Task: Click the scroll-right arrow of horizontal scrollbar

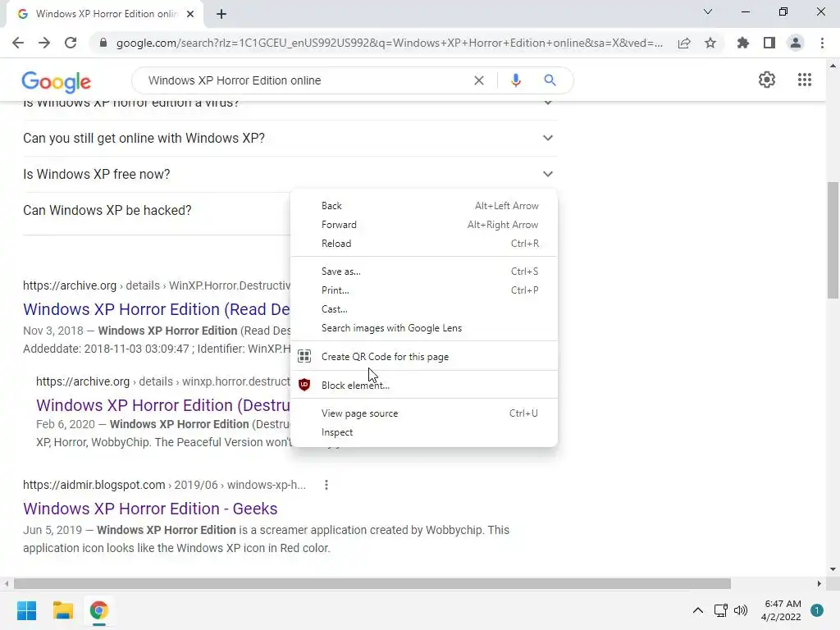Action: pyautogui.click(x=819, y=583)
